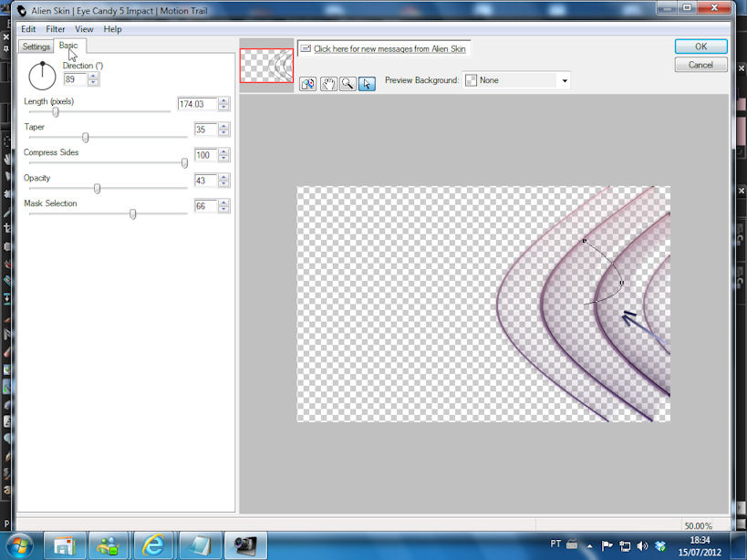Click the upper motion trail path handle
The width and height of the screenshot is (747, 560).
coord(585,241)
